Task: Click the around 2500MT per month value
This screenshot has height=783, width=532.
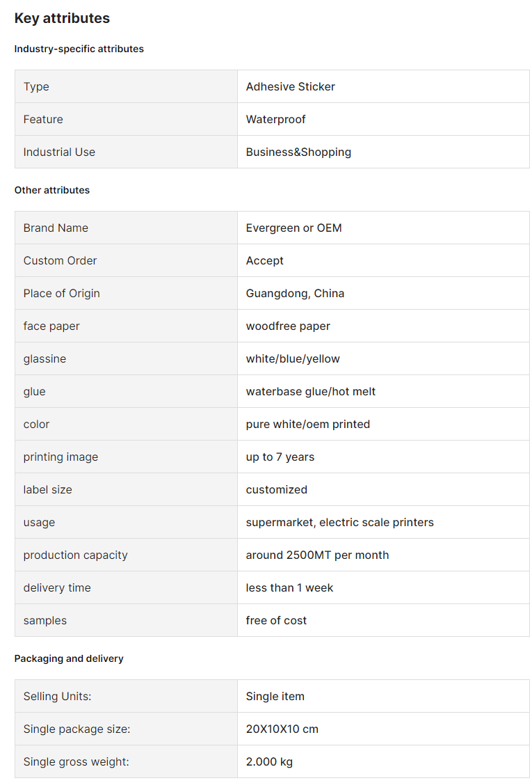Action: 317,555
